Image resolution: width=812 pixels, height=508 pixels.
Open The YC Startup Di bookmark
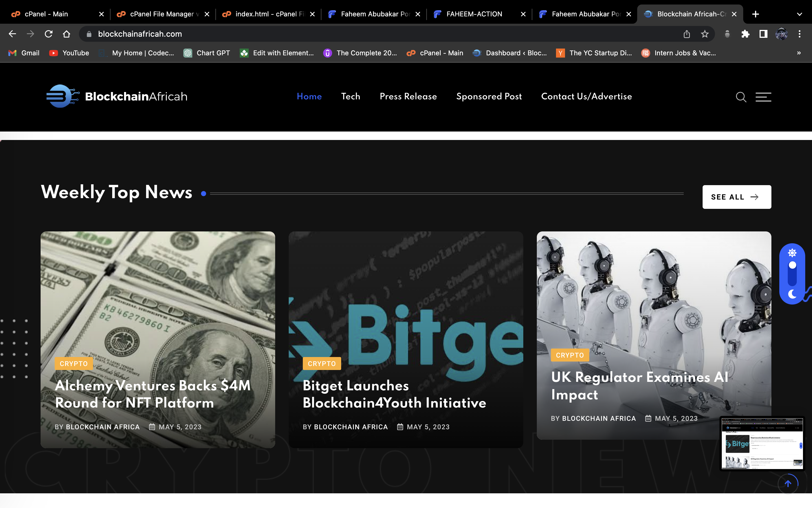click(594, 53)
